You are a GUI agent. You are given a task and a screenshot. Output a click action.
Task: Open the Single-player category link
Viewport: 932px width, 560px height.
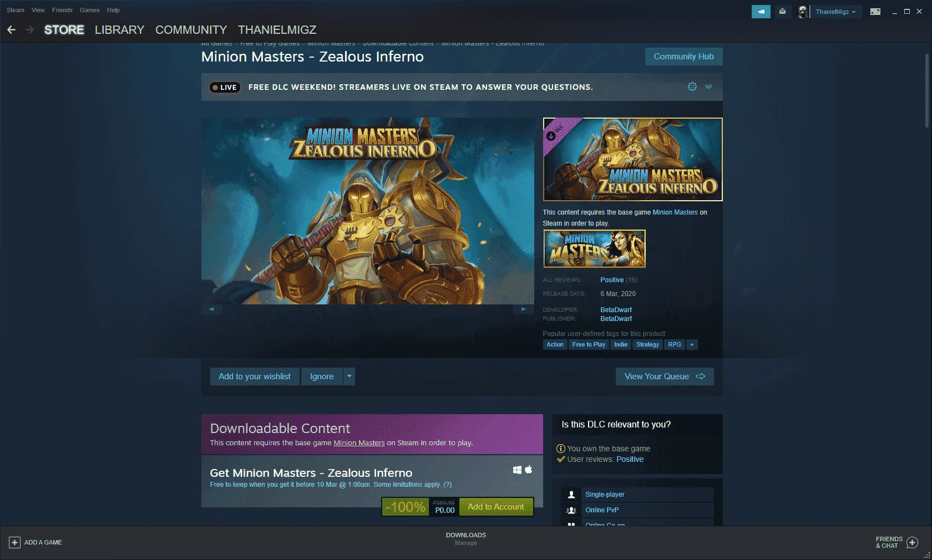[x=605, y=495]
